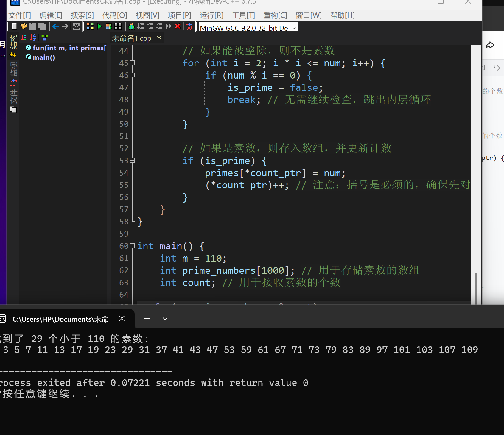This screenshot has height=435, width=504.
Task: Open the 文件[F] menu
Action: tap(20, 15)
